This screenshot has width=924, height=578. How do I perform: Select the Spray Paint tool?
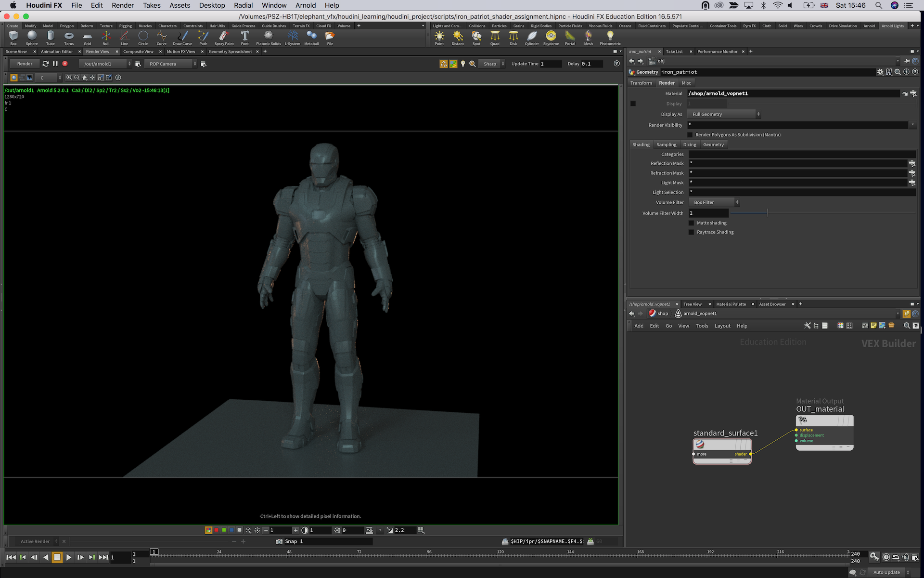(x=224, y=36)
